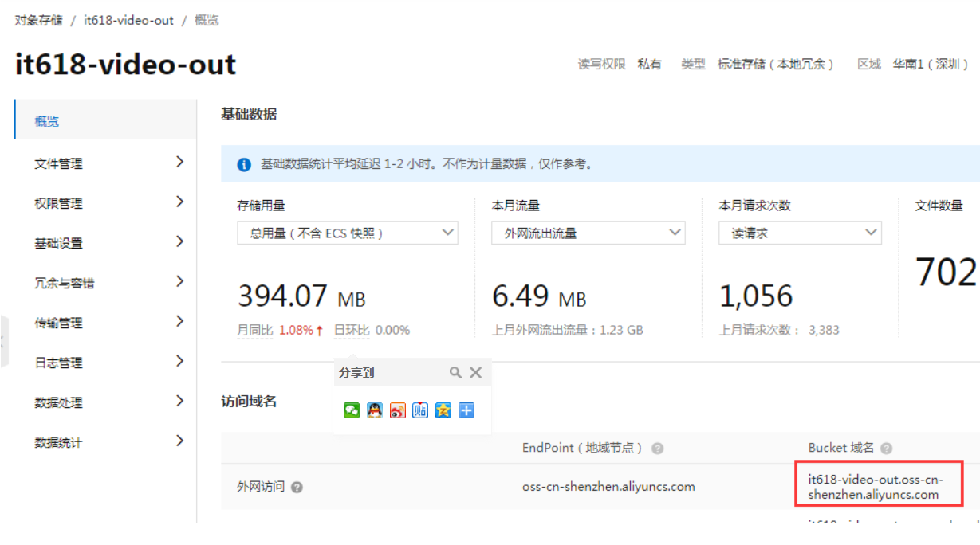Click the help icon beside EndPoint(地域节点)
980x545 pixels.
(x=658, y=449)
